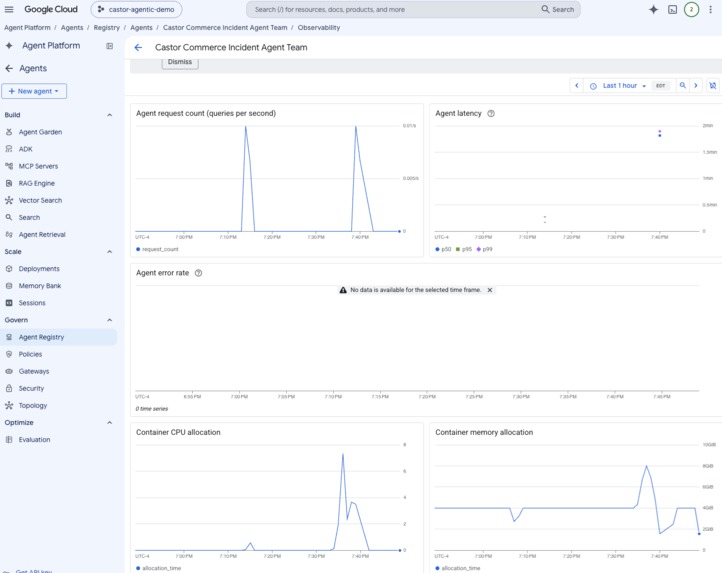This screenshot has height=573, width=722.
Task: Show help for Agent error rate
Action: (198, 273)
